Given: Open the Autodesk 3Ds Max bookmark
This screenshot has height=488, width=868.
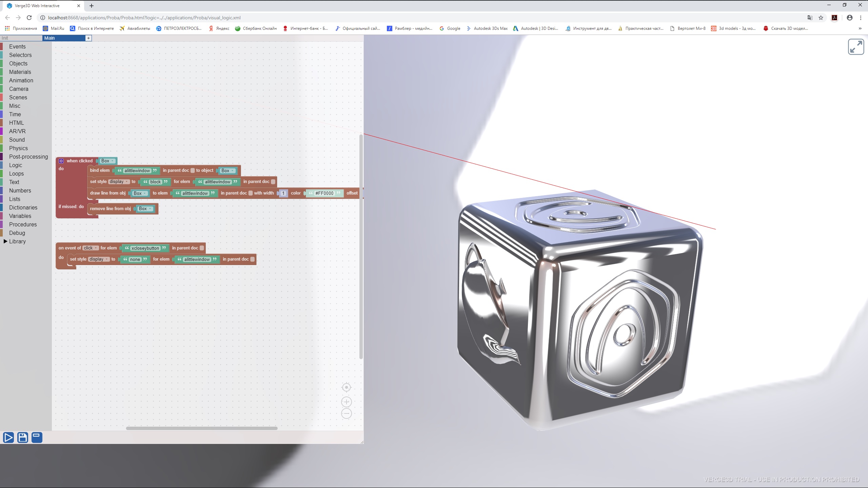Looking at the screenshot, I should (487, 28).
